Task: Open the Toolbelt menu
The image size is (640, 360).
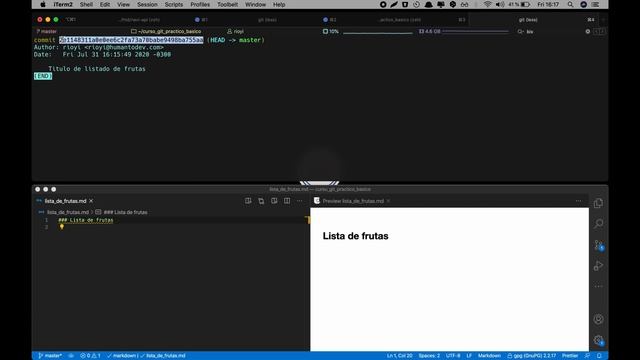Action: point(227,4)
